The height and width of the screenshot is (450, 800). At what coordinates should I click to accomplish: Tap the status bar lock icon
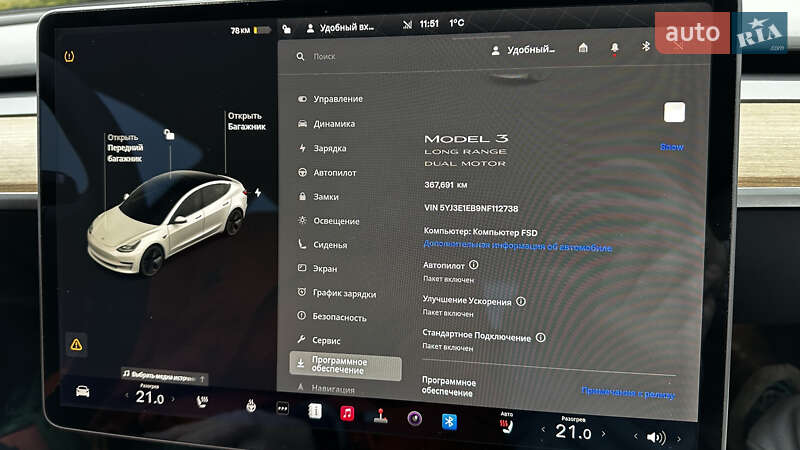click(287, 30)
